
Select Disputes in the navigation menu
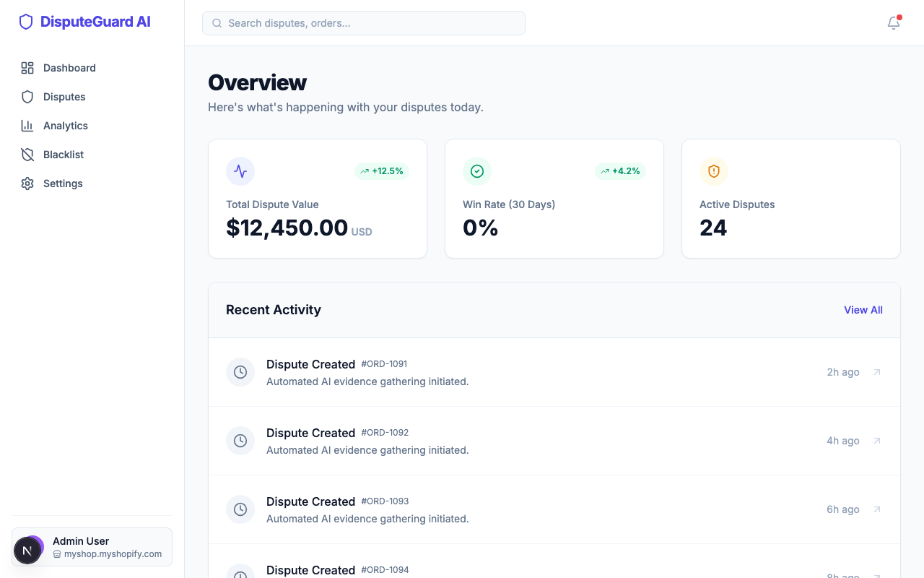(x=64, y=97)
